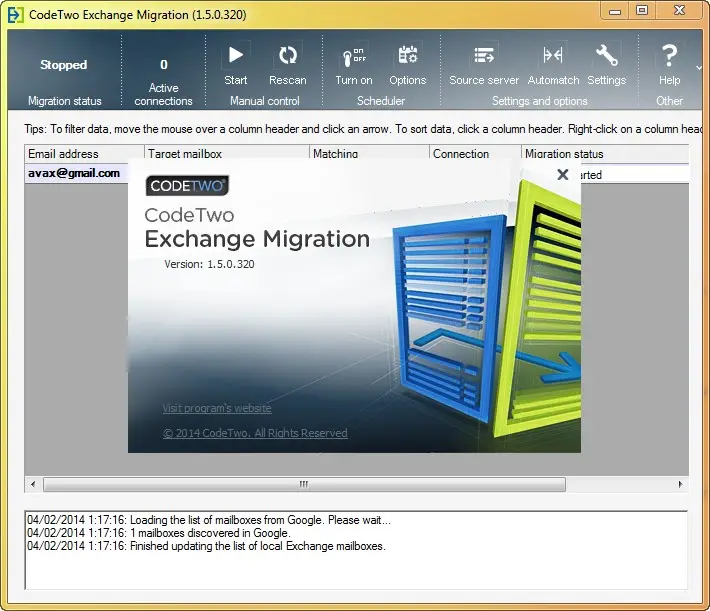Image resolution: width=710 pixels, height=611 pixels.
Task: Click the horizontal scrollbar right arrow
Action: click(680, 484)
